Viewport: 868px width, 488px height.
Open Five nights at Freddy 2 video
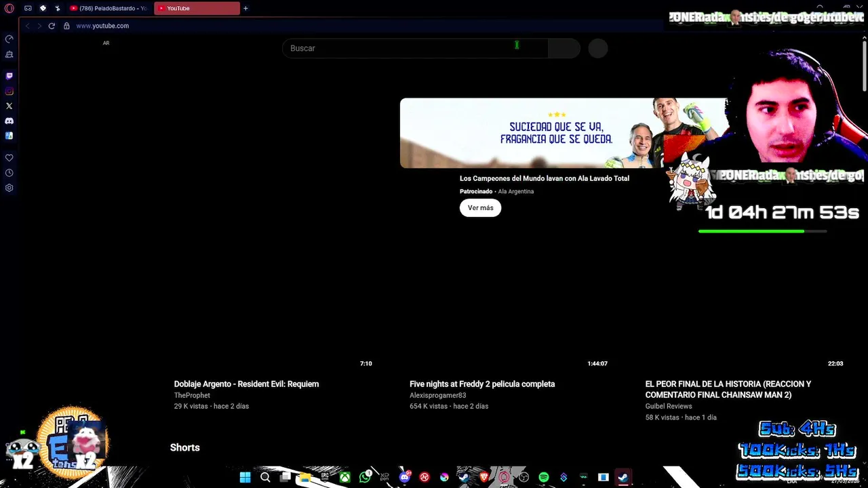[482, 384]
